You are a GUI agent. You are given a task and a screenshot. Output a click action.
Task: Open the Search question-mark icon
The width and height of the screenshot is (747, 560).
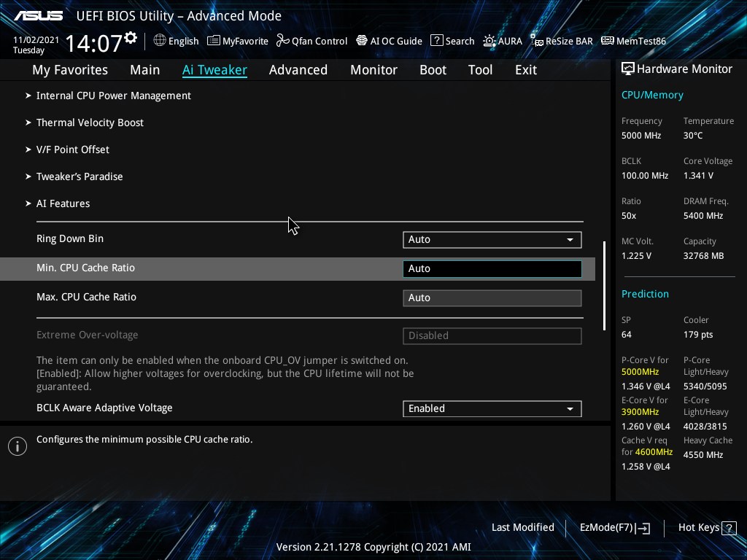pos(437,41)
